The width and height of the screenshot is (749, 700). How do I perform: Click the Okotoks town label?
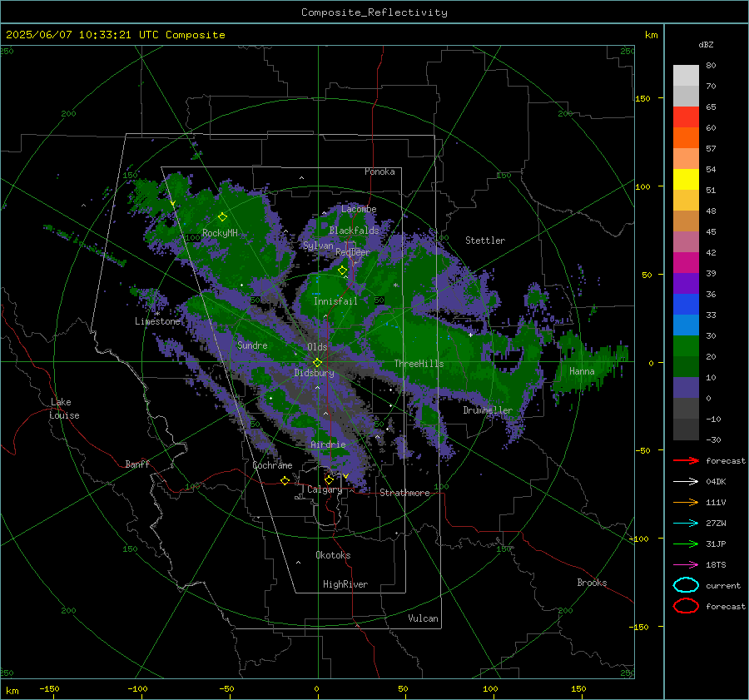coord(333,555)
